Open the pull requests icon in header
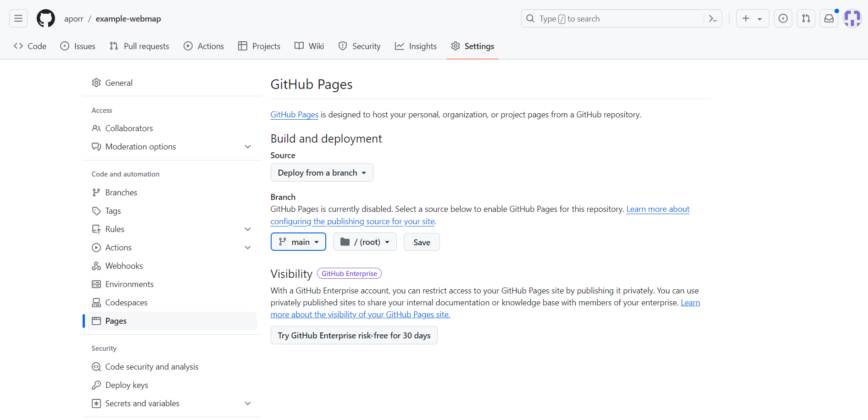 806,18
